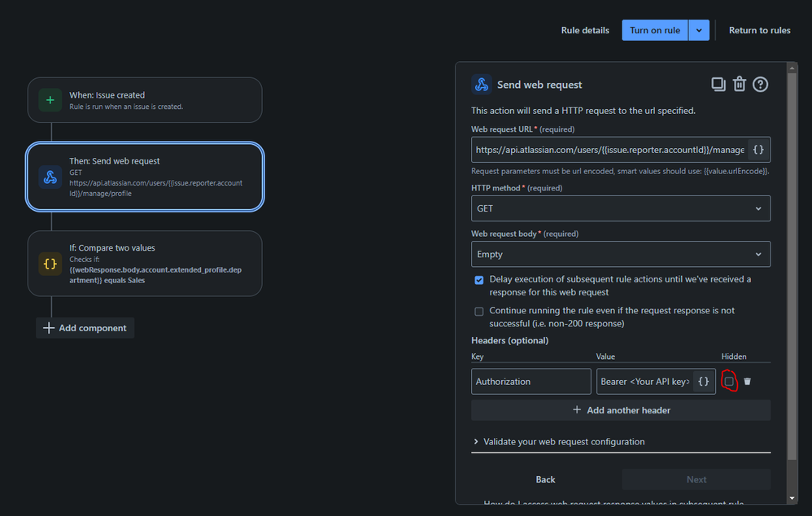Click the Back button
Screen dimensions: 812x516
point(545,479)
